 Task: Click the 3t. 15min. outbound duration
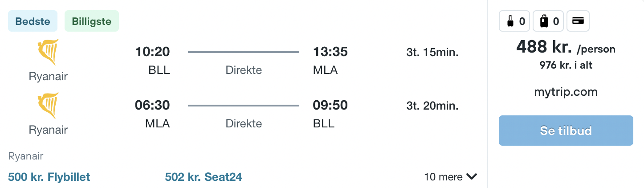pyautogui.click(x=432, y=53)
